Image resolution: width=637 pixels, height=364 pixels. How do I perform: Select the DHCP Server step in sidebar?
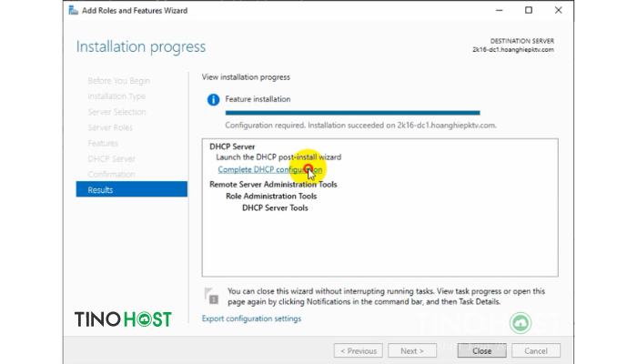(111, 159)
